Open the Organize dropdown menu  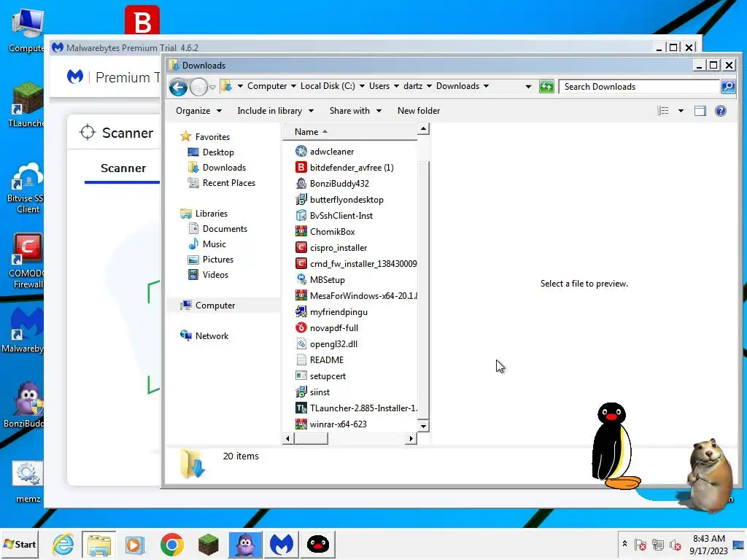(x=198, y=111)
